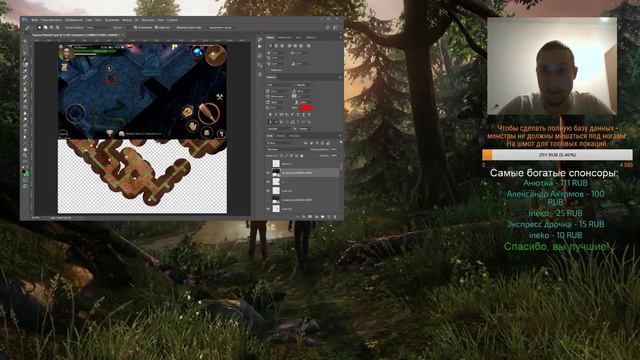Click the top layer thumbnail in Layers panel
The width and height of the screenshot is (640, 360).
click(x=276, y=163)
